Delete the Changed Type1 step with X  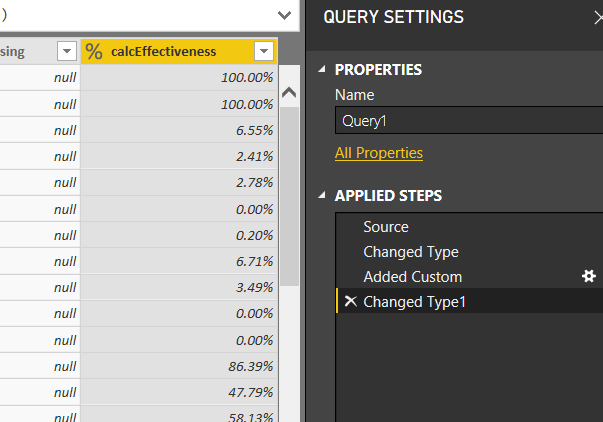[350, 301]
